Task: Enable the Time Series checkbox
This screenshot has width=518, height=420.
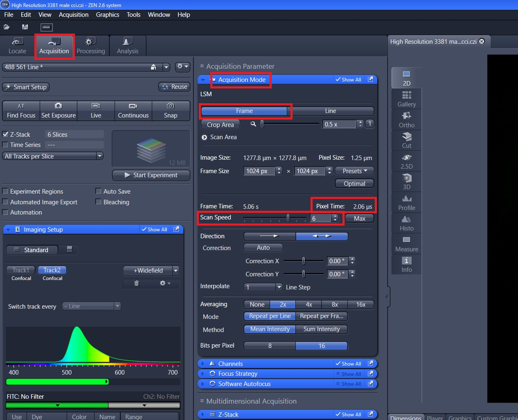Action: [x=6, y=145]
